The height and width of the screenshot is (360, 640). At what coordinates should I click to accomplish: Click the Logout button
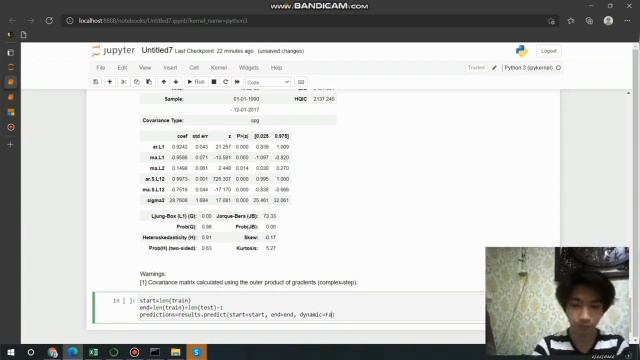pyautogui.click(x=549, y=51)
